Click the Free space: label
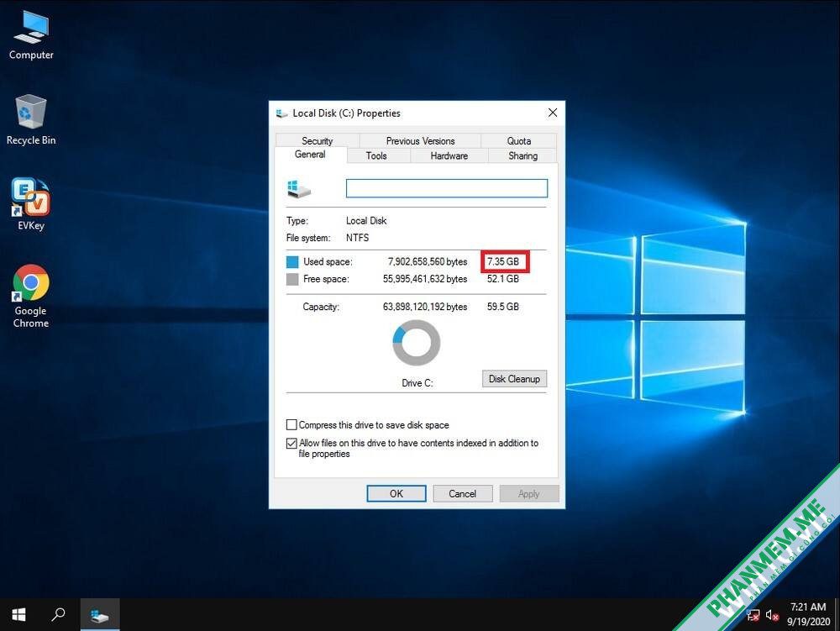 [326, 279]
